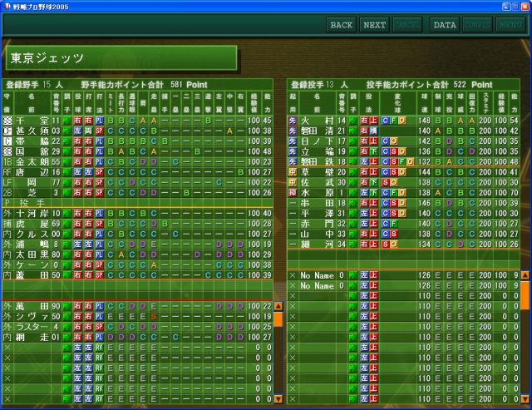Click the C pitch type icon for 火村

385,121
